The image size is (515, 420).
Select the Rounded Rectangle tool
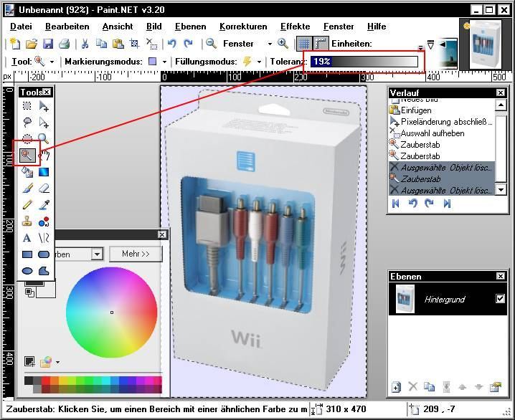pos(44,254)
